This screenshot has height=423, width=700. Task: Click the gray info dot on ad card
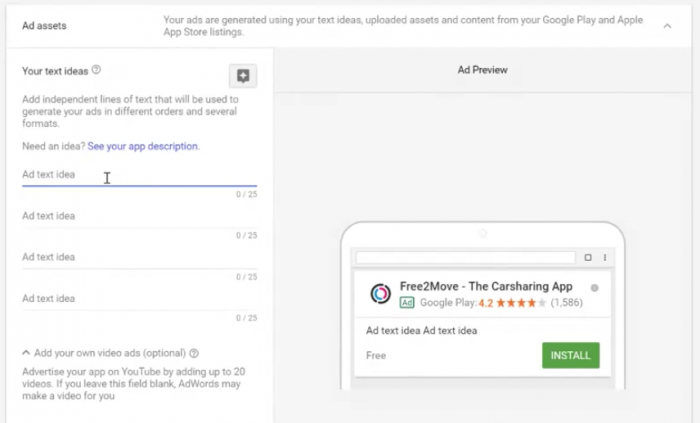594,288
